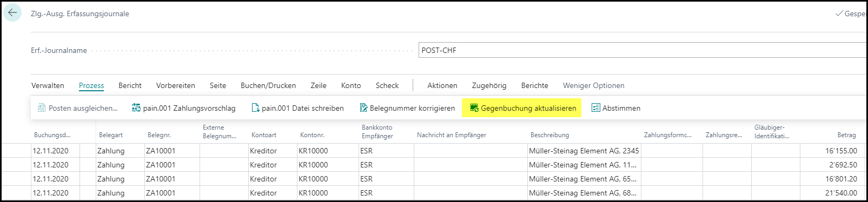
Task: Click Posten ausgleichen... button label
Action: click(83, 108)
